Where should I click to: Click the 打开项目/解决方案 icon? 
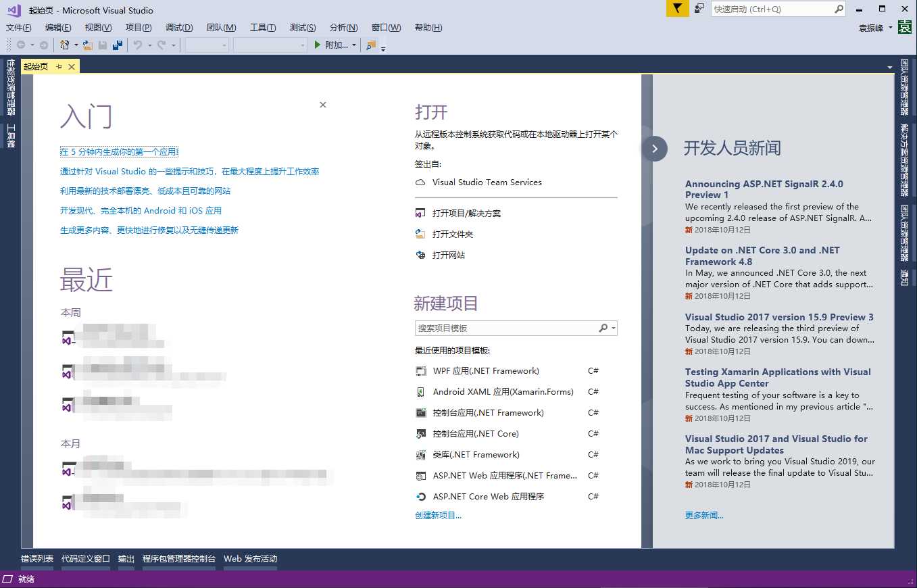click(x=420, y=214)
